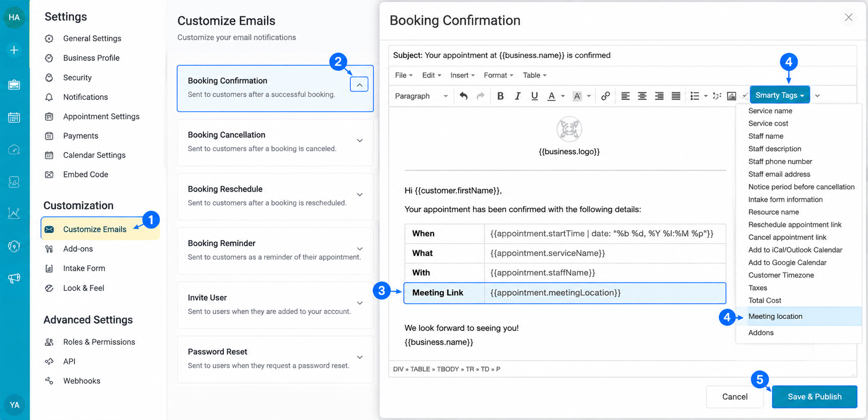868x420 pixels.
Task: Click the redo arrow in editor toolbar
Action: click(480, 96)
